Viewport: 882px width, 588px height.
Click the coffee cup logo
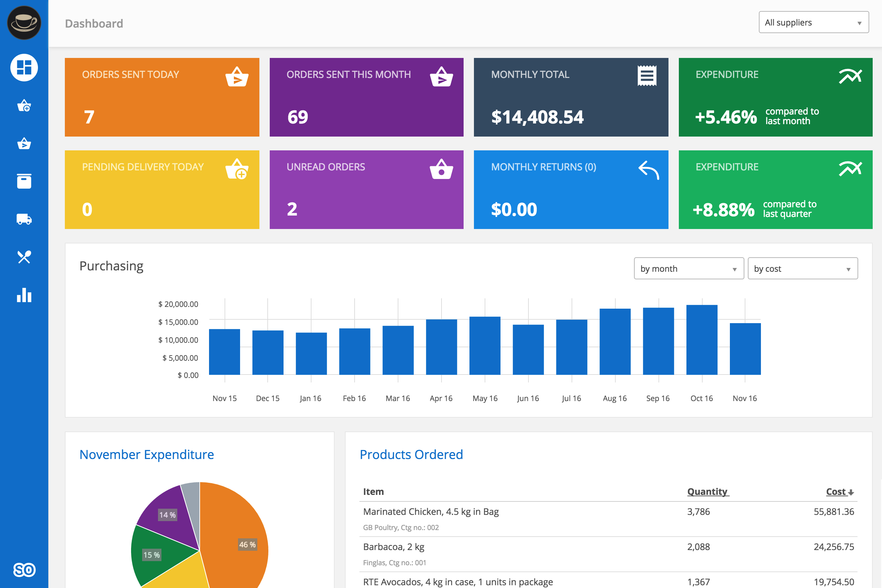[x=23, y=22]
